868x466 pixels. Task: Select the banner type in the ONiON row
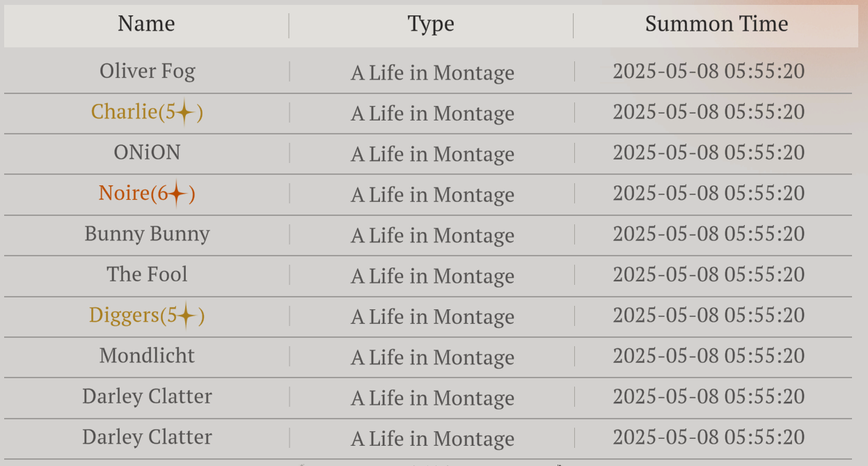[432, 155]
